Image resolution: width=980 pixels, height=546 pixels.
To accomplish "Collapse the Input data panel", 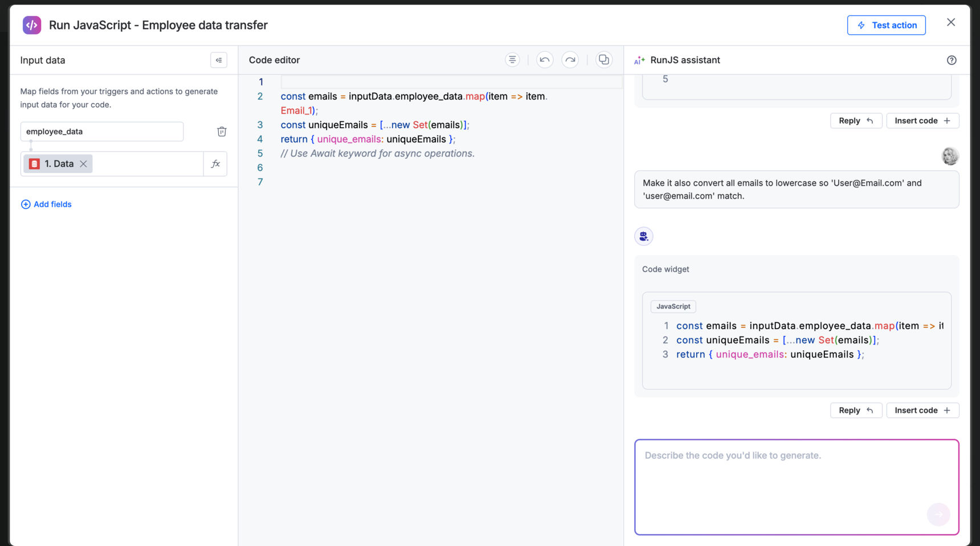I will pos(219,60).
